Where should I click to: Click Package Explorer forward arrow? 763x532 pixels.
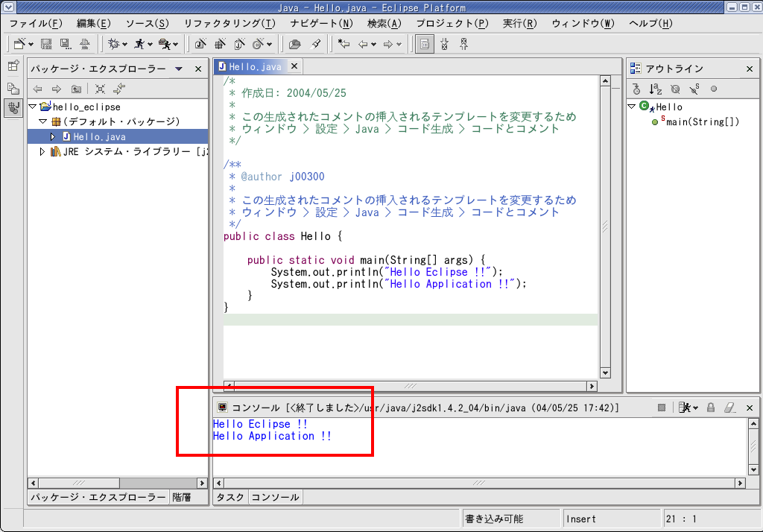[57, 89]
